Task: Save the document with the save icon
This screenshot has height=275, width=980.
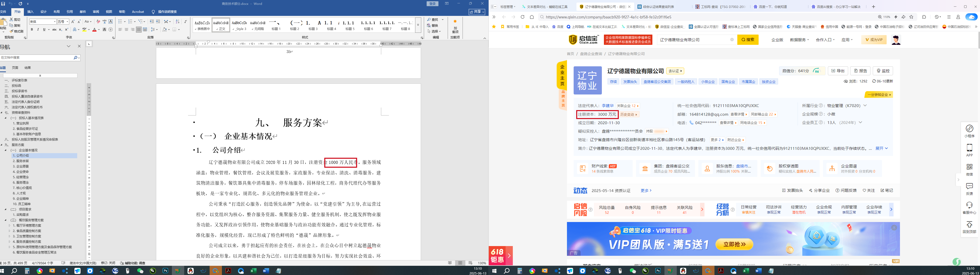Action: point(3,4)
